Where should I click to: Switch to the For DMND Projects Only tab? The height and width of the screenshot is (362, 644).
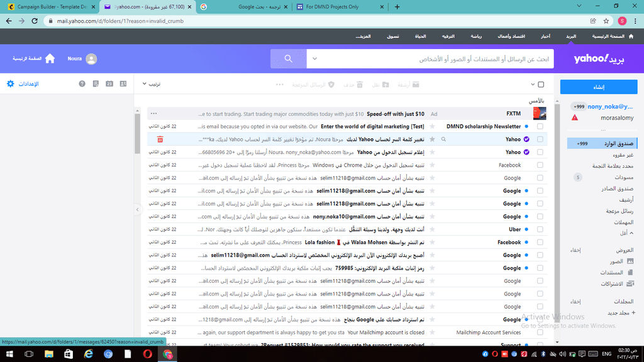[x=340, y=7]
